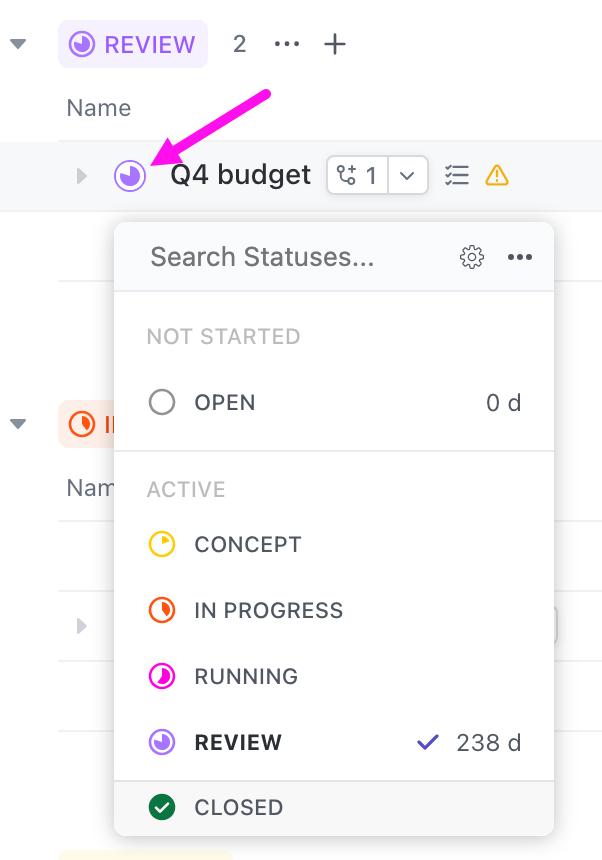Choose RUNNING from the status list
The width and height of the screenshot is (602, 860).
tap(246, 677)
